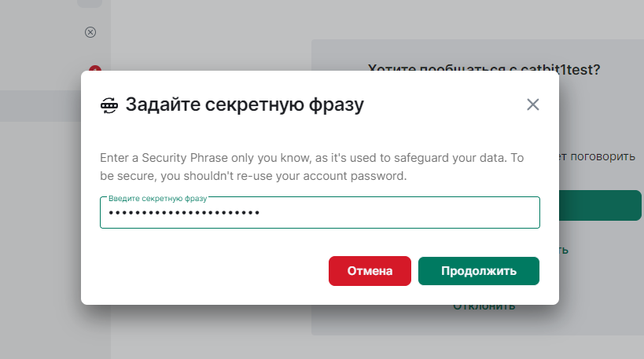Click the security phrase key icon

click(x=109, y=105)
